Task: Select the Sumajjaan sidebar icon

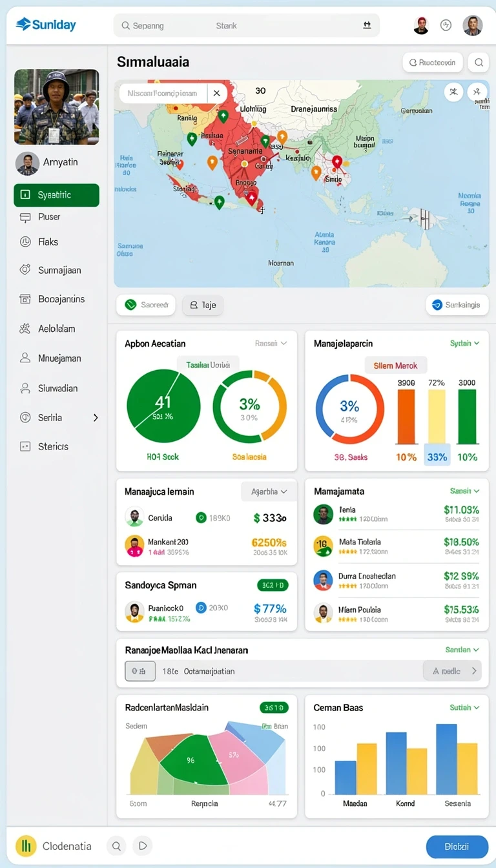Action: coord(25,270)
